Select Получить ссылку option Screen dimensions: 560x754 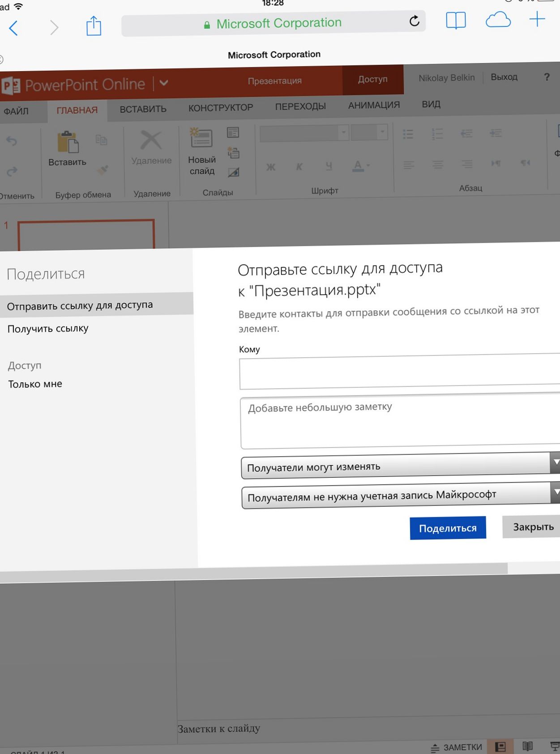pyautogui.click(x=48, y=329)
